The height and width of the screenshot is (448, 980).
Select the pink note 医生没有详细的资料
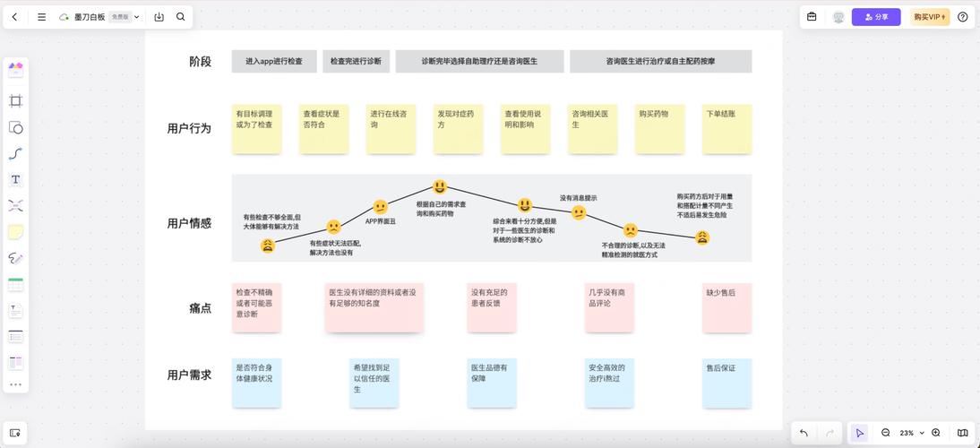[374, 307]
